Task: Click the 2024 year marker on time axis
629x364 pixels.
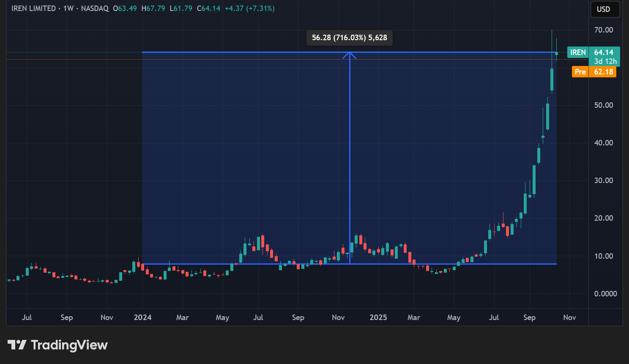Action: 142,317
